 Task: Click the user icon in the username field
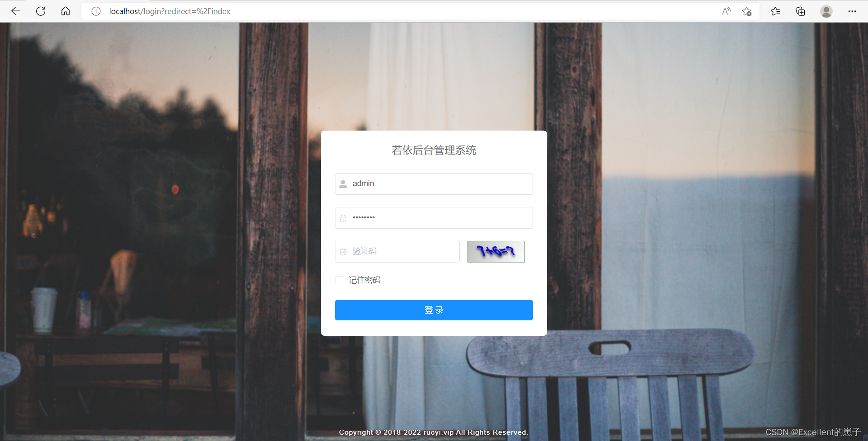click(x=344, y=183)
